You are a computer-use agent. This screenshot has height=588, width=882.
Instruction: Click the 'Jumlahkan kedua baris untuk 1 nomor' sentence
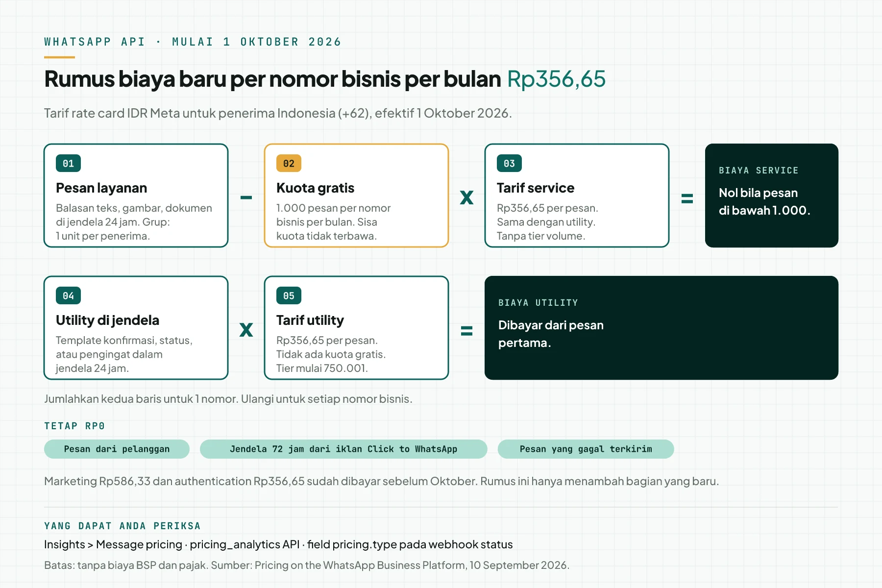pos(228,399)
